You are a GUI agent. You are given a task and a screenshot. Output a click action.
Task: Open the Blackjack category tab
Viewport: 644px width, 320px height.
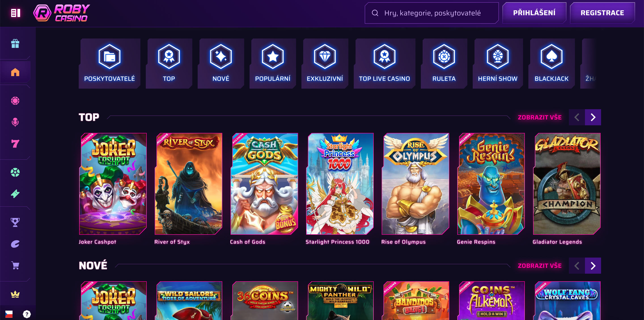point(551,64)
